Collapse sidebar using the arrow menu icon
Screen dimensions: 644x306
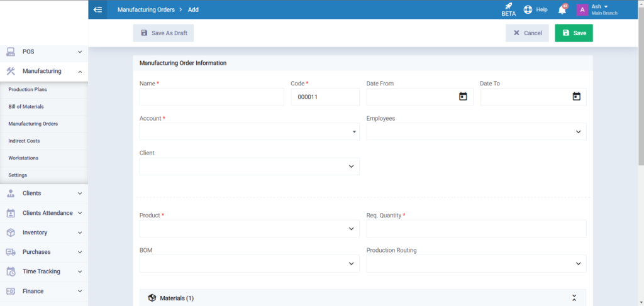97,9
